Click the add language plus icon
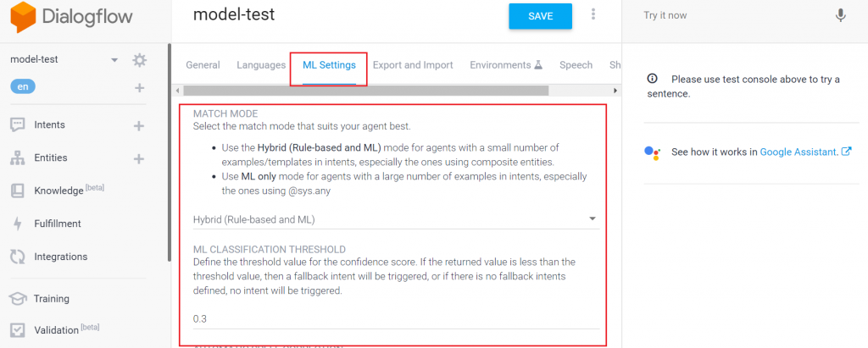This screenshot has height=348, width=868. point(140,88)
